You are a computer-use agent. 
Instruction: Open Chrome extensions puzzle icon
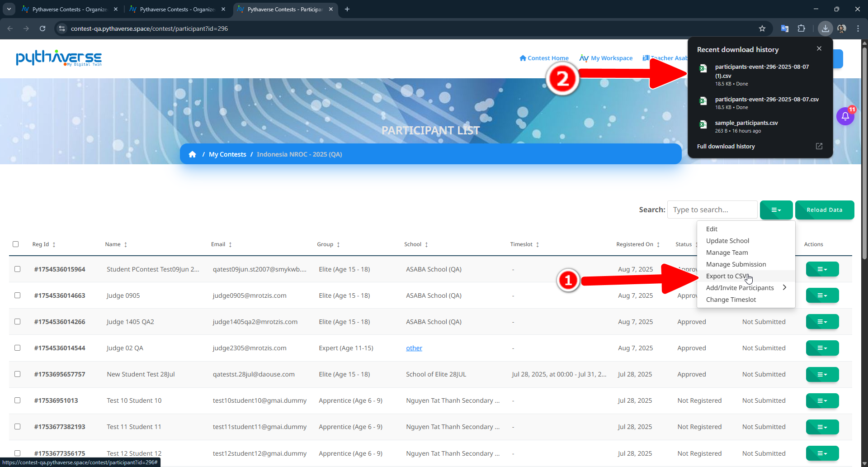(801, 29)
